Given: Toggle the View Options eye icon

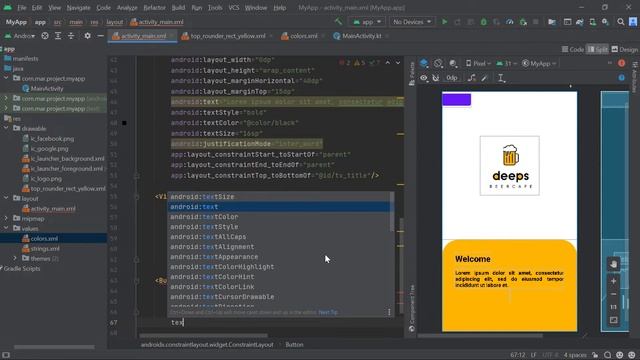Looking at the screenshot, I should click(424, 78).
